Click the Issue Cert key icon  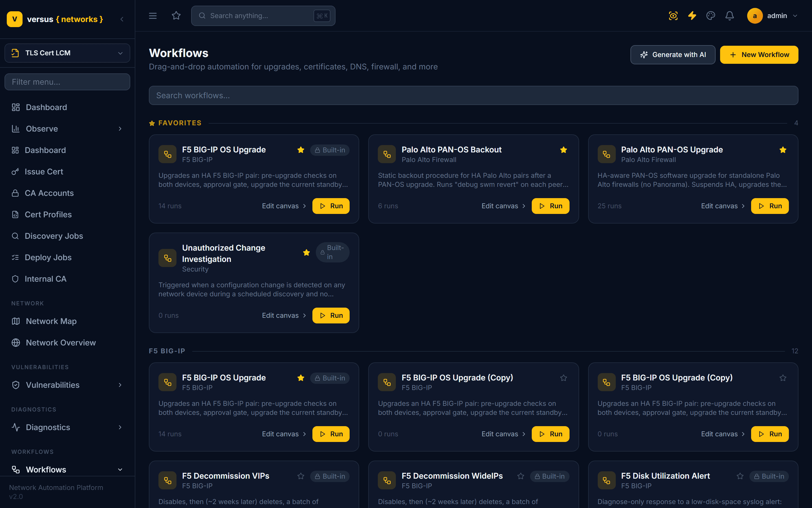click(x=15, y=172)
